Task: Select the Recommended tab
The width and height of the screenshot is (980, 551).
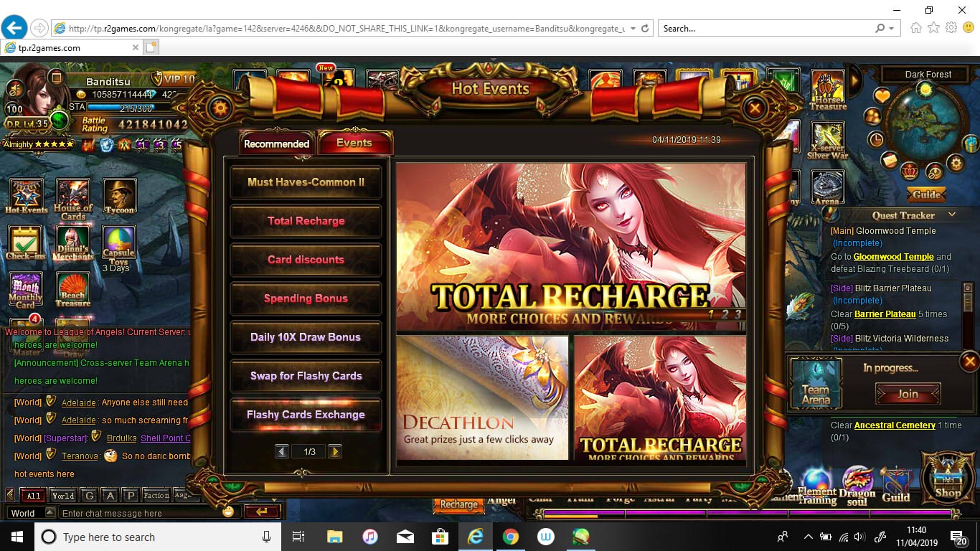Action: point(276,143)
